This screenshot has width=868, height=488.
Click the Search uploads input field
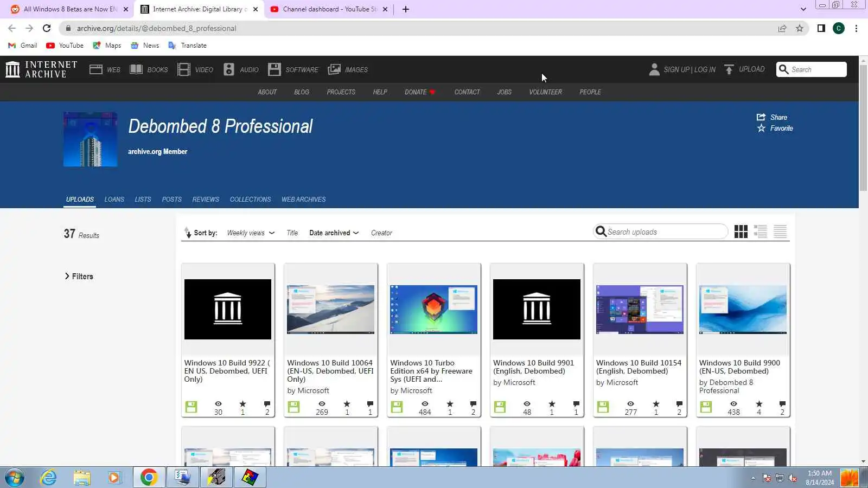661,232
